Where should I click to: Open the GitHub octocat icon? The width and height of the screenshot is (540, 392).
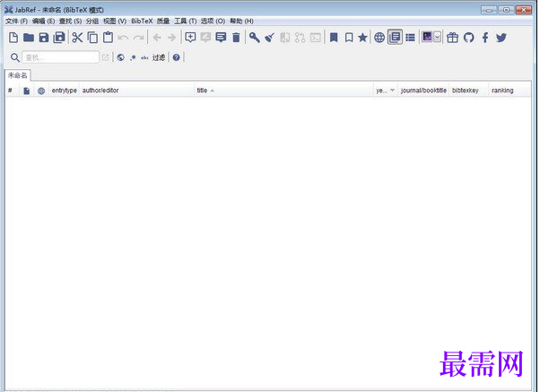point(469,38)
